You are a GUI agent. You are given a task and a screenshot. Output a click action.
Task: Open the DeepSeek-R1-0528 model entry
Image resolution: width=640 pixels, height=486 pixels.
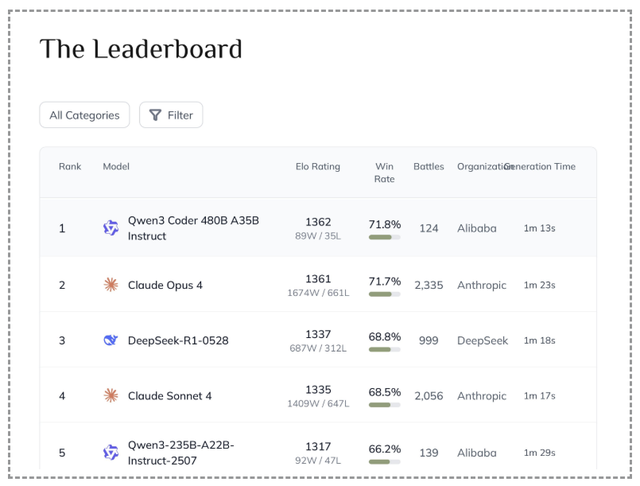pyautogui.click(x=178, y=340)
